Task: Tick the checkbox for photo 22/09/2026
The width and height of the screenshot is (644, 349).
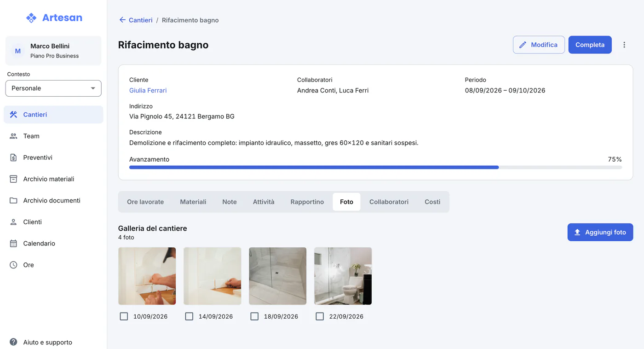Action: (x=320, y=316)
